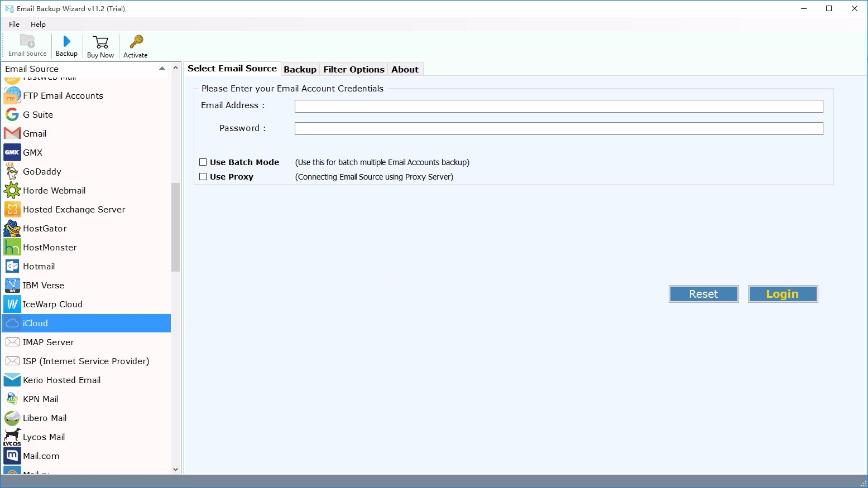The width and height of the screenshot is (868, 488).
Task: Click the iCloud cloud icon
Action: (12, 323)
